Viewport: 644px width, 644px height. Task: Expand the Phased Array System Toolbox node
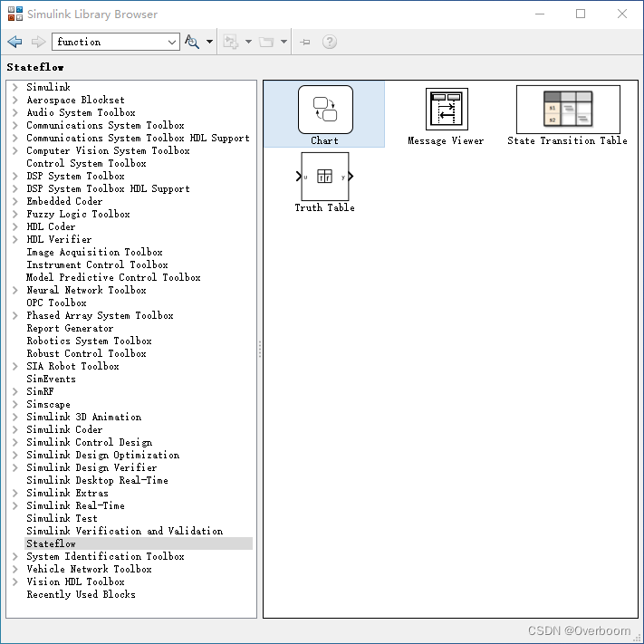(15, 315)
